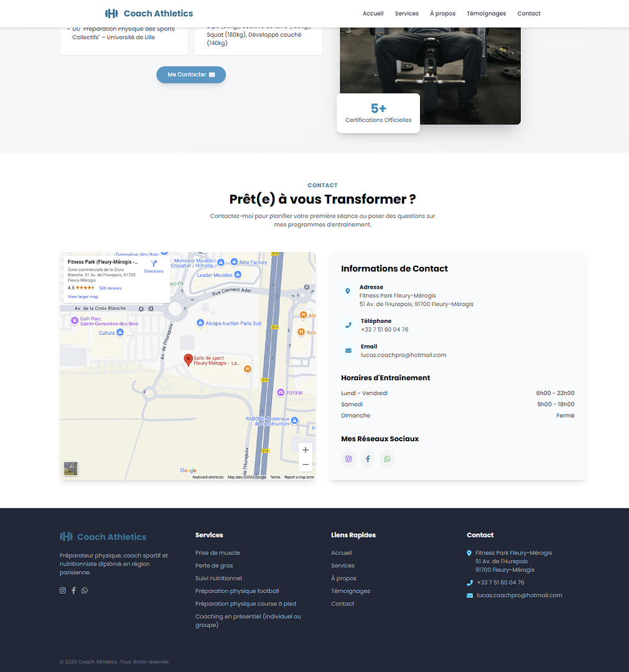Click the map Directions arrow icon
Screen dimensions: 629x672
pyautogui.click(x=154, y=264)
